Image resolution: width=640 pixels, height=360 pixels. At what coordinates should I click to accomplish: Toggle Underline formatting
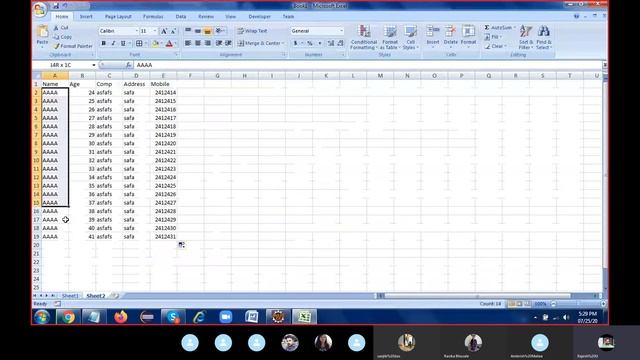(123, 43)
